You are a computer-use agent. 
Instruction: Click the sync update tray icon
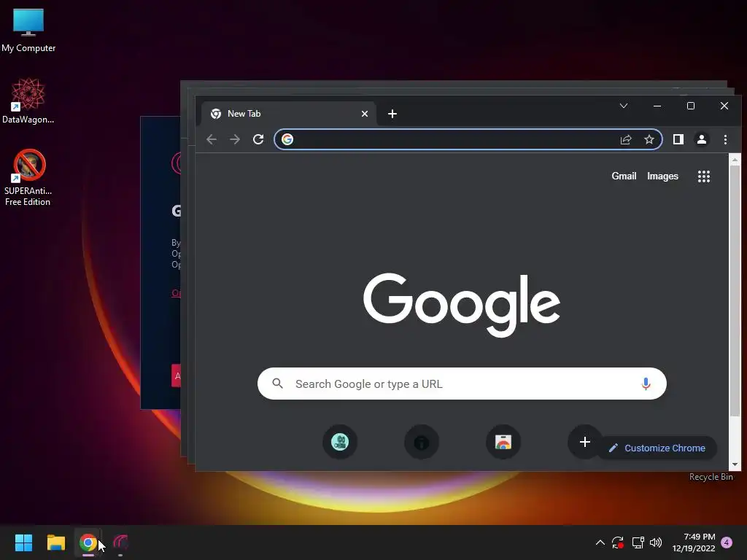point(618,542)
